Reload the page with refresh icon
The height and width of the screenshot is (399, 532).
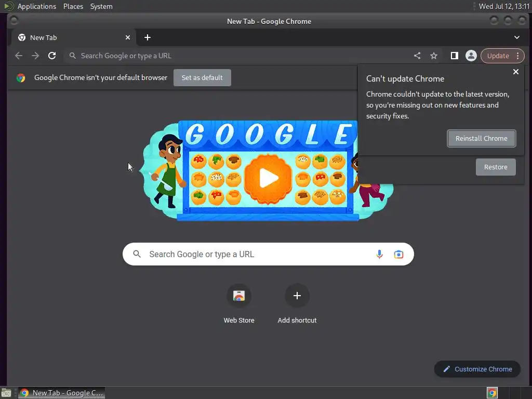click(x=52, y=56)
